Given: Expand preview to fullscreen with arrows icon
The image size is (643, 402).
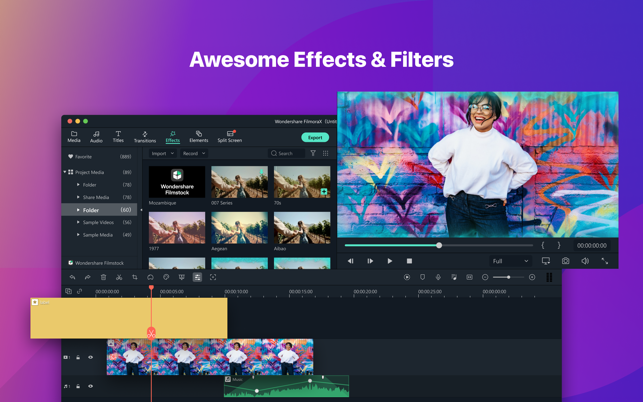Looking at the screenshot, I should pyautogui.click(x=604, y=261).
